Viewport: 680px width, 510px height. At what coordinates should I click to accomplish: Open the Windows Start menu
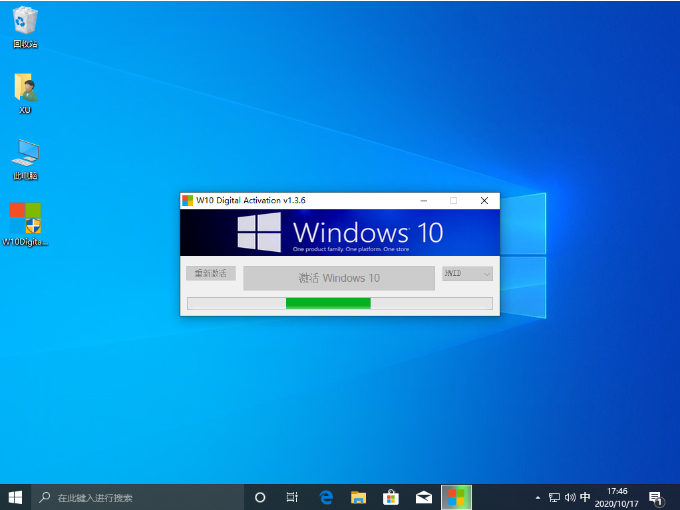(16, 497)
